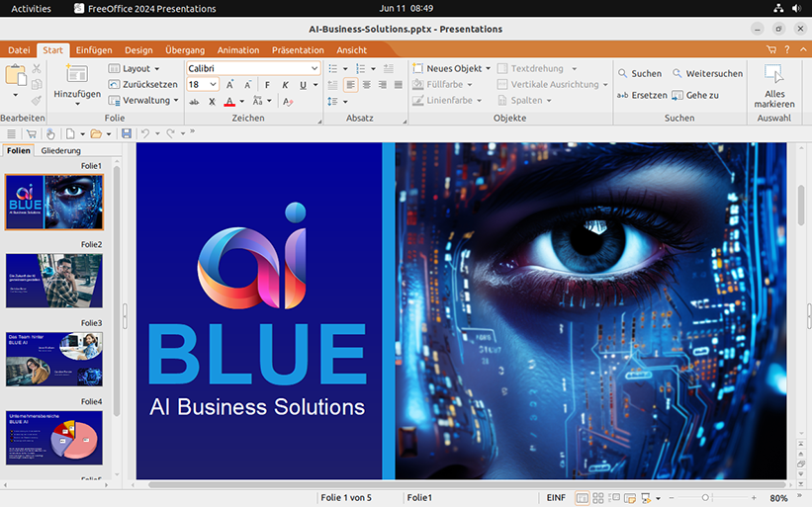Toggle bold formatting (F)

(267, 85)
